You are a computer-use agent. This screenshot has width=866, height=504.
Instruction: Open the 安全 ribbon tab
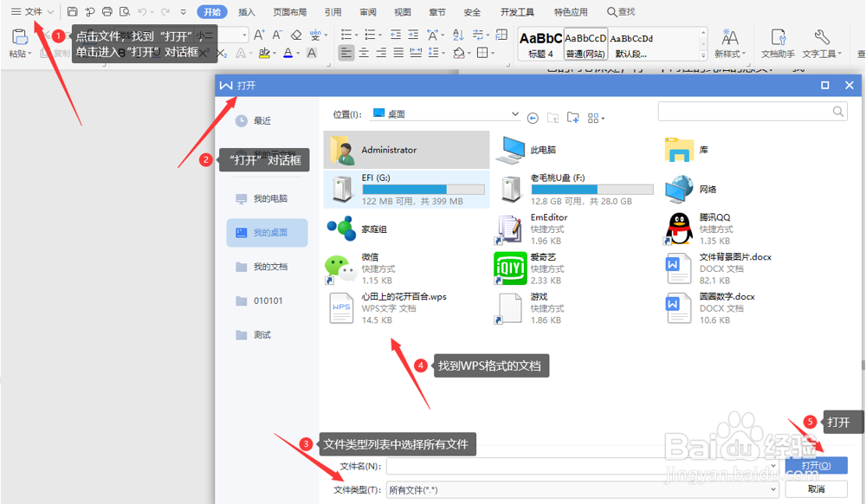tap(472, 12)
